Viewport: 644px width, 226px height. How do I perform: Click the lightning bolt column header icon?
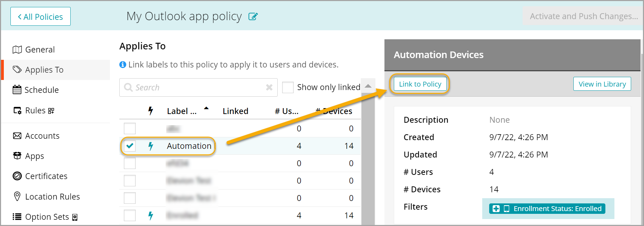[150, 111]
